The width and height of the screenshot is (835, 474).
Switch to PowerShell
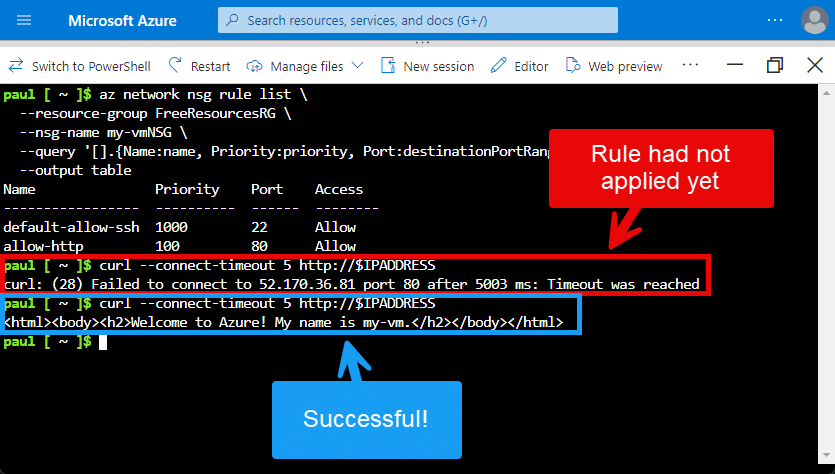tap(79, 66)
